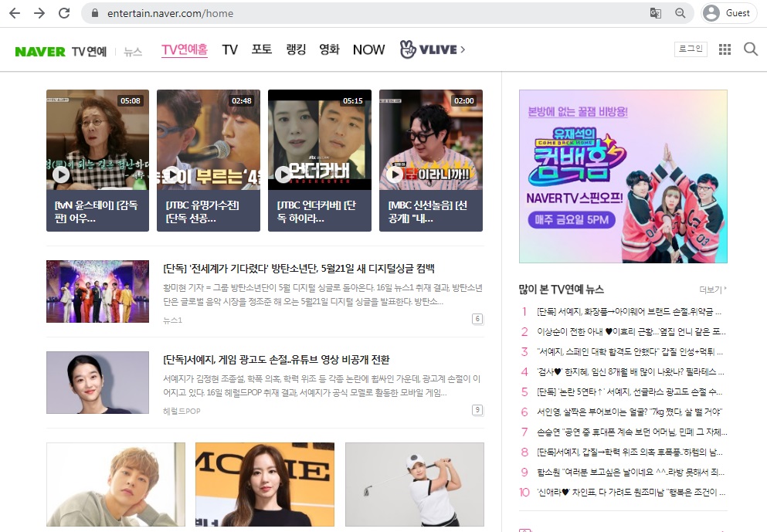Play the [tvN 윤스테이] video via its play icon
Viewport: 767px width, 532px height.
point(60,175)
